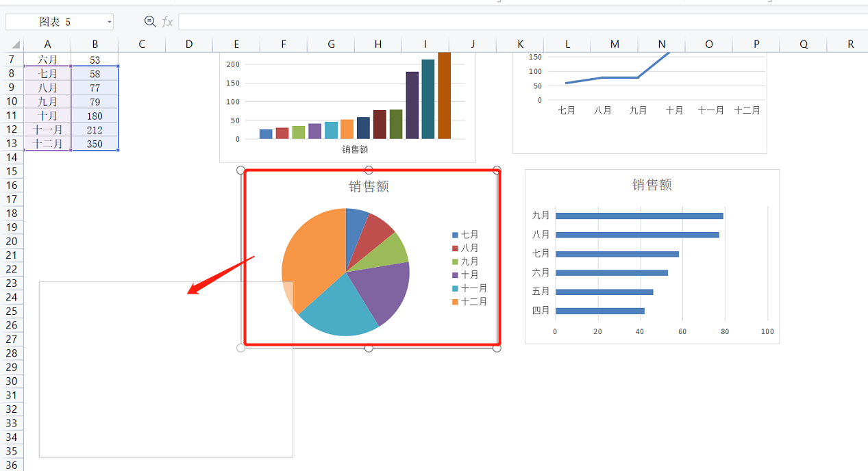Click cell containing 六月
Screen dimensions: 868x471
pos(47,60)
